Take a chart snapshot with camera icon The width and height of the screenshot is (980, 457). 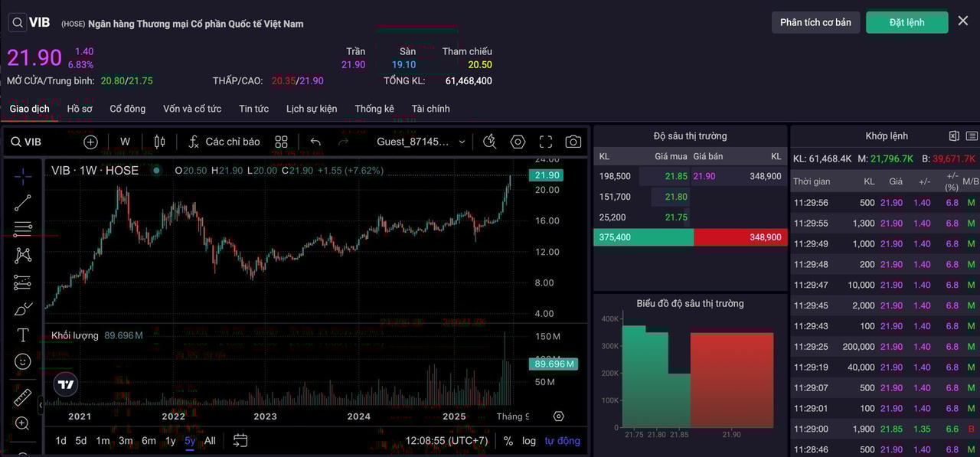point(573,142)
